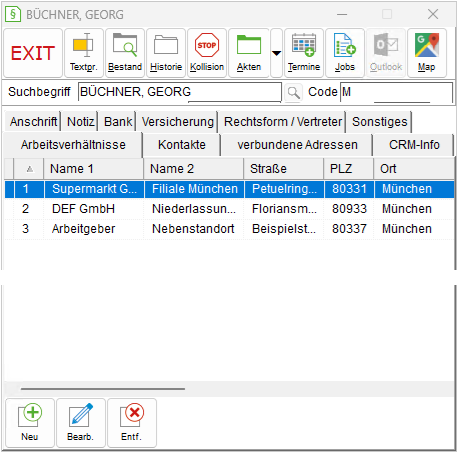
Task: Click the Filiale München cell
Action: 195,189
